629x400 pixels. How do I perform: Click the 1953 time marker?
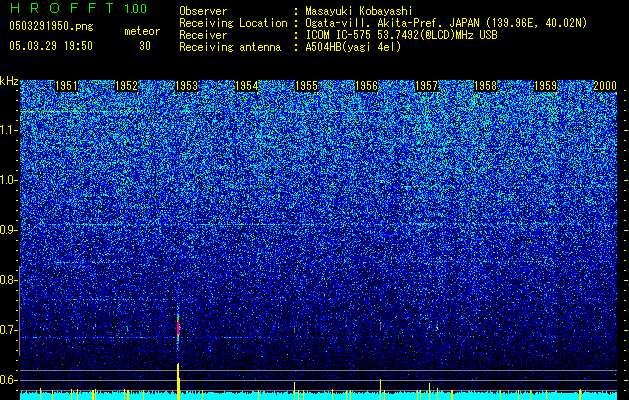coord(187,86)
